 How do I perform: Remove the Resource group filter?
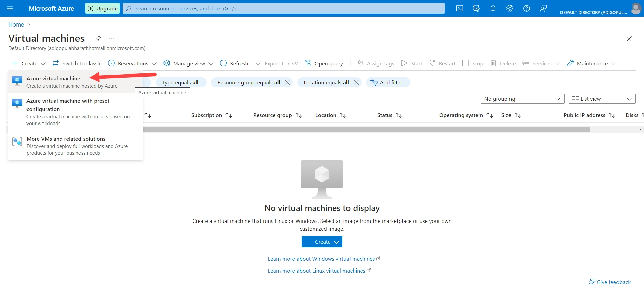coord(287,82)
